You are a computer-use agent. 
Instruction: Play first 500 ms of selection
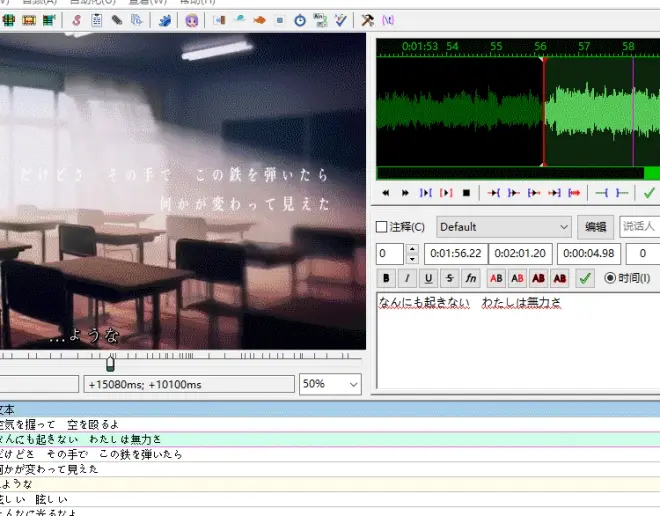pyautogui.click(x=534, y=193)
